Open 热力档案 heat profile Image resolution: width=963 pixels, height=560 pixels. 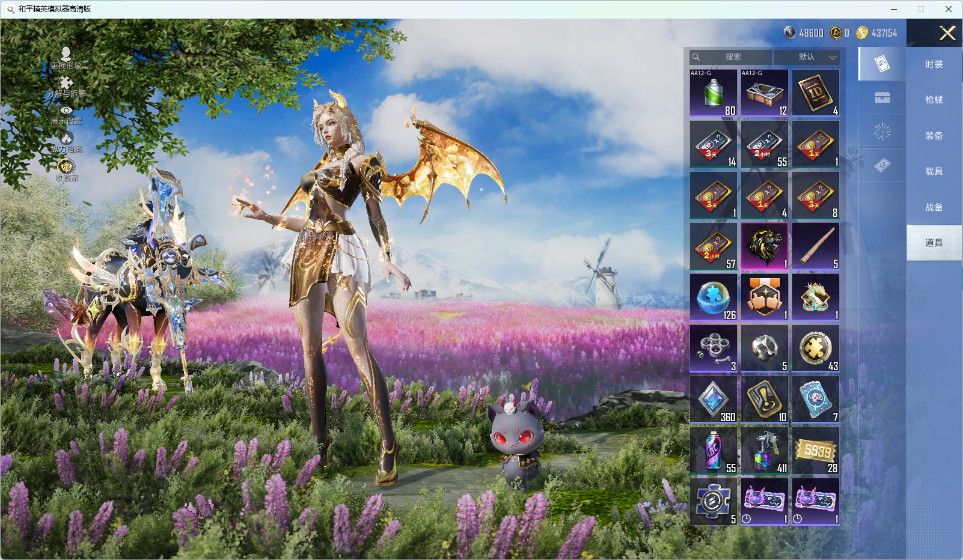(x=66, y=142)
